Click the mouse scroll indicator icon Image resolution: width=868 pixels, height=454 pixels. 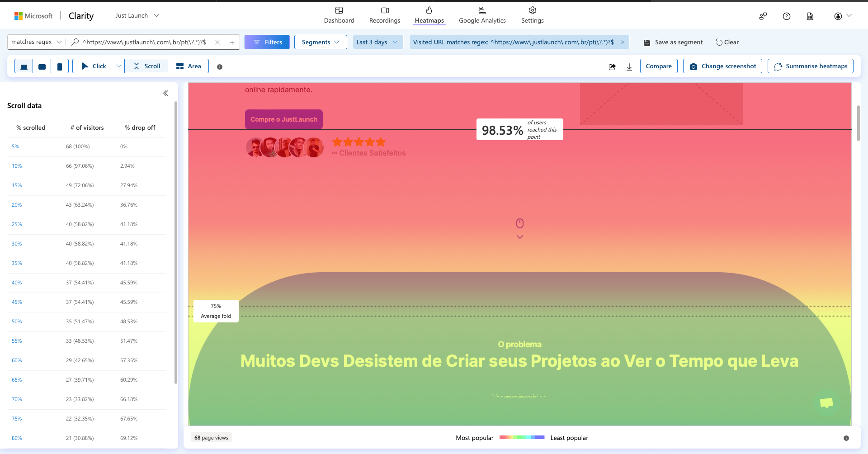520,223
